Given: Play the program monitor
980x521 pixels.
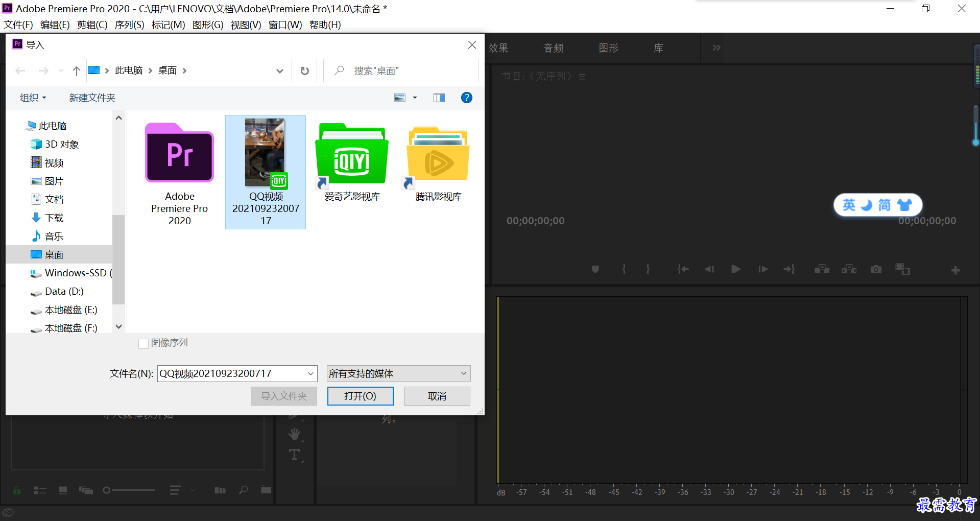Looking at the screenshot, I should coord(736,269).
